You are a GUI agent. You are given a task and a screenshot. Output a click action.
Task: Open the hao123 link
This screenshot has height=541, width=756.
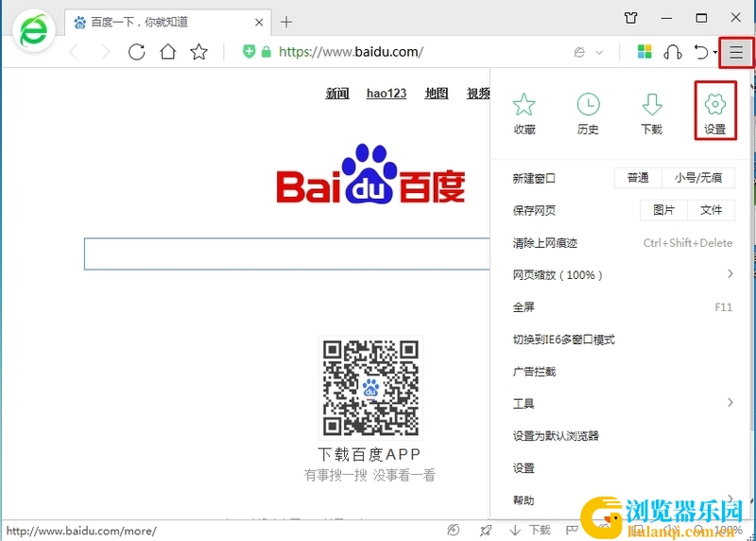387,93
